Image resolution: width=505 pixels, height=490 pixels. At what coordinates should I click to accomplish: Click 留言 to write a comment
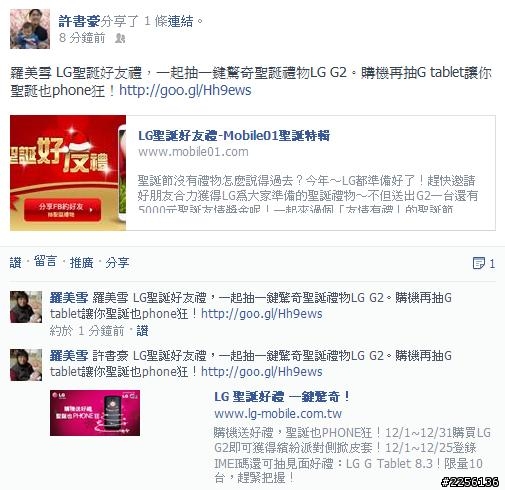pos(45,261)
